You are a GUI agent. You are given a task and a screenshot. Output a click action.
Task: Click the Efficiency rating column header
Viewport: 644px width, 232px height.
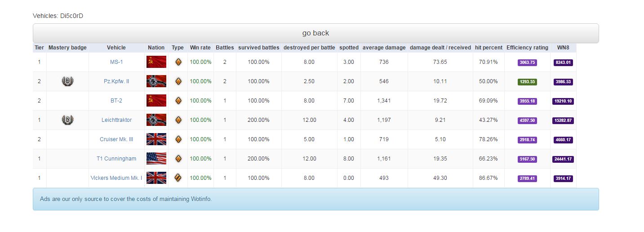(x=527, y=48)
